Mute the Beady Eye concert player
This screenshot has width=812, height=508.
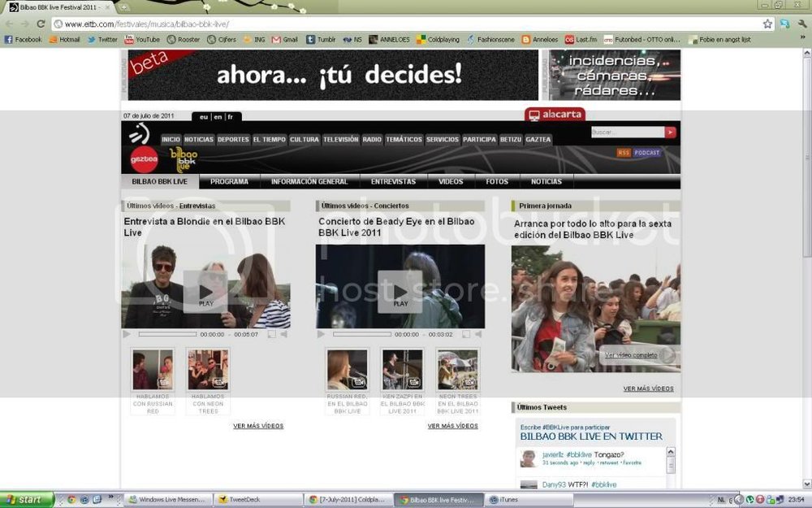point(478,334)
